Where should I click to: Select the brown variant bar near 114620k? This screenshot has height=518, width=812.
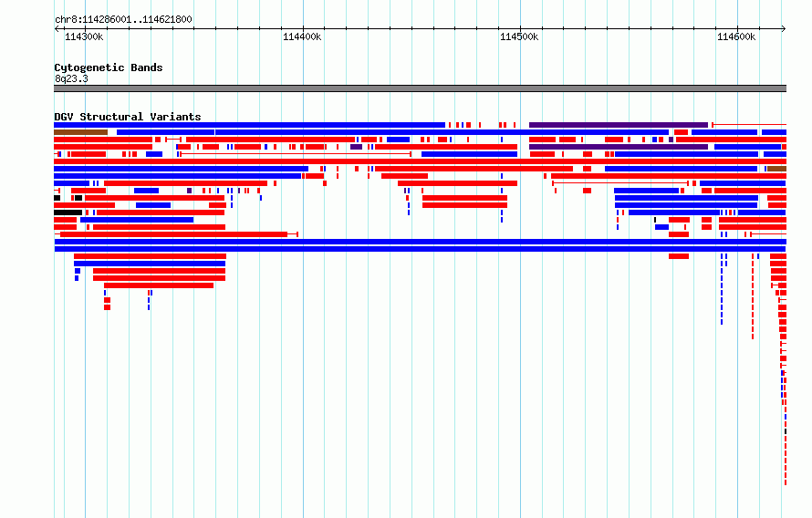pos(776,169)
